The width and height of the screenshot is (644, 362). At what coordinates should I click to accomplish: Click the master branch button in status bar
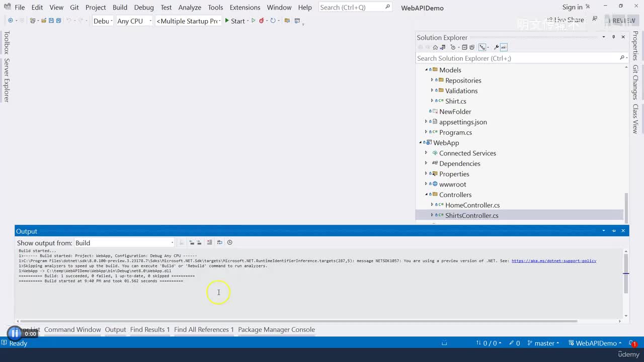544,343
